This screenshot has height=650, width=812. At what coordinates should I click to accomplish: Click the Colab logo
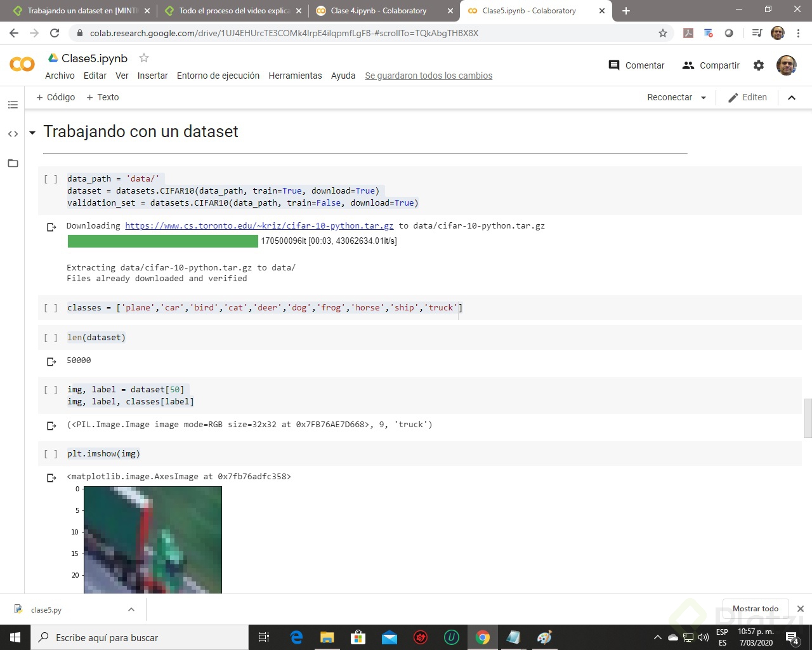coord(22,64)
